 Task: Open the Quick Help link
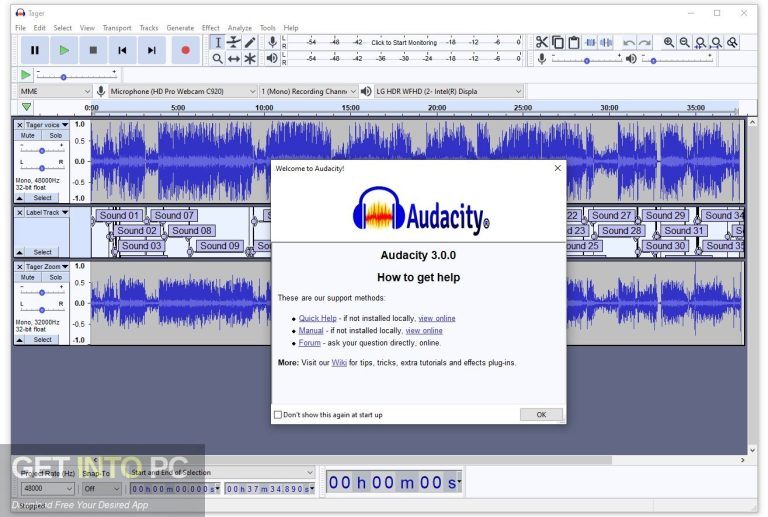[317, 318]
